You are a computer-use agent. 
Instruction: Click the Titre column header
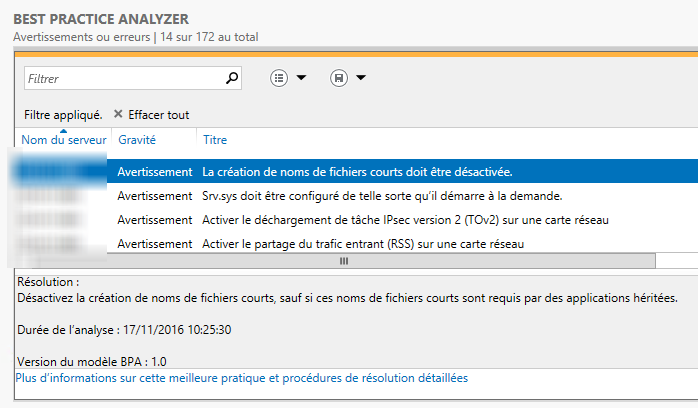click(x=214, y=140)
